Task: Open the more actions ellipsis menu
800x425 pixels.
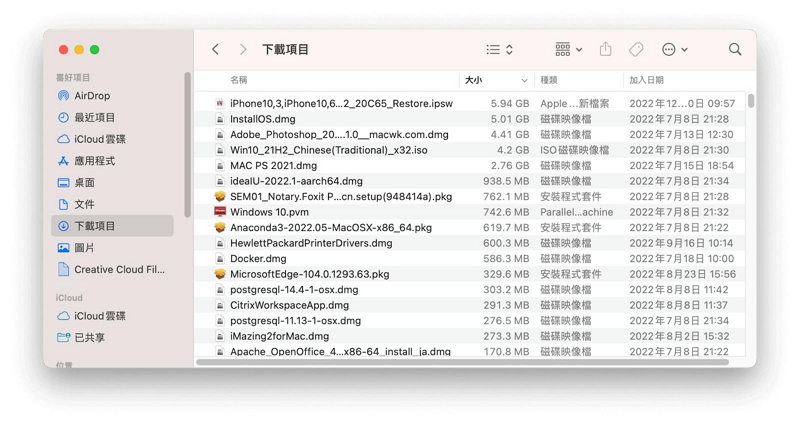Action: click(x=674, y=49)
